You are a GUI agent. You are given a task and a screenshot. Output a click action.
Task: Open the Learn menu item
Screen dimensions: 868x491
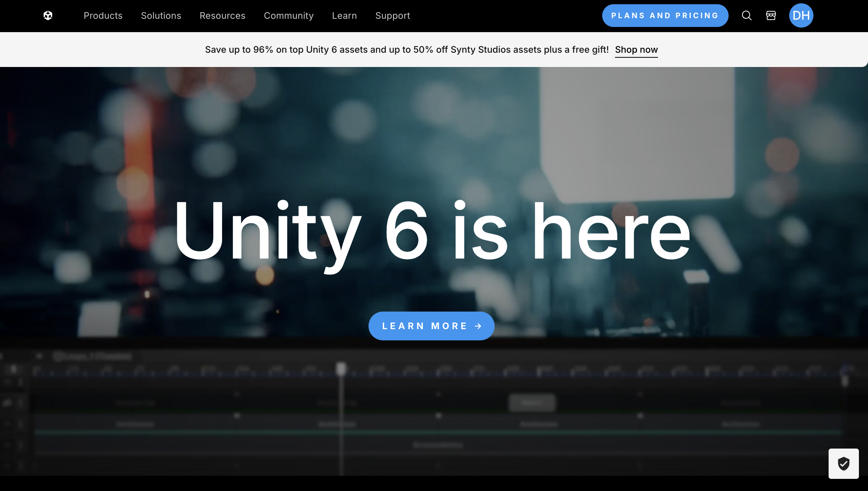coord(344,15)
